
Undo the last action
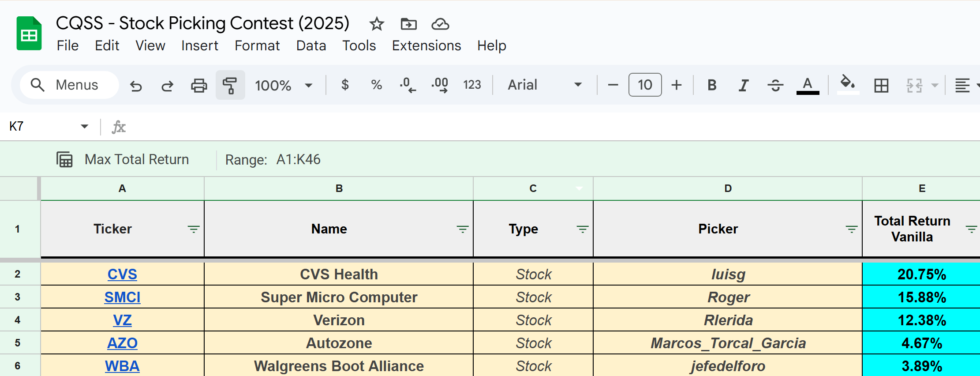(x=136, y=85)
